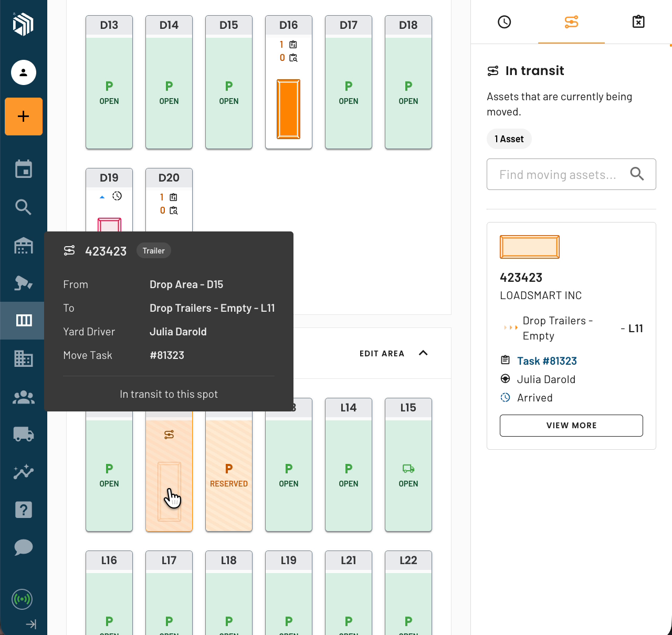This screenshot has width=672, height=635.
Task: Open the building facilities icon in sidebar
Action: click(x=24, y=358)
